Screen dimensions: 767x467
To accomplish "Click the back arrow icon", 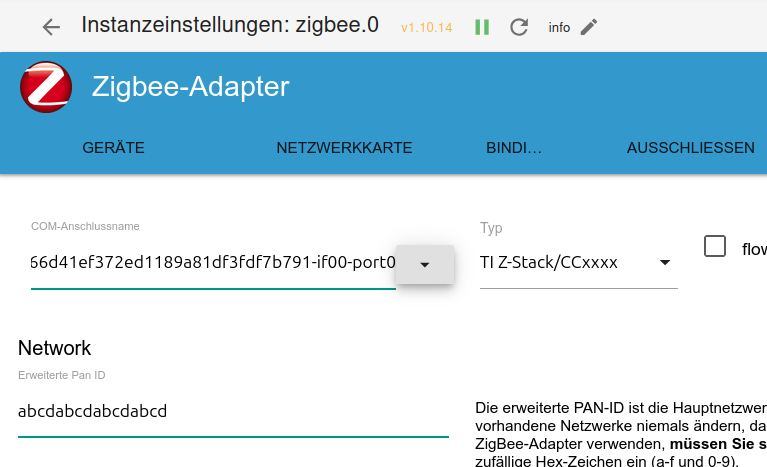I will click(51, 27).
